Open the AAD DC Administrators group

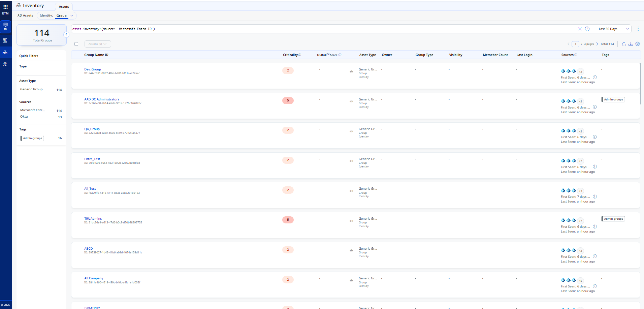point(102,99)
